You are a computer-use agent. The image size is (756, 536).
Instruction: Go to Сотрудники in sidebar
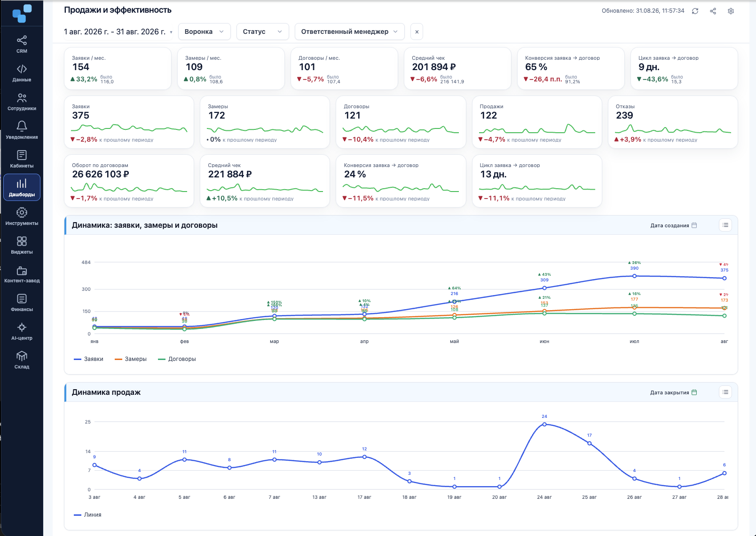(x=22, y=102)
